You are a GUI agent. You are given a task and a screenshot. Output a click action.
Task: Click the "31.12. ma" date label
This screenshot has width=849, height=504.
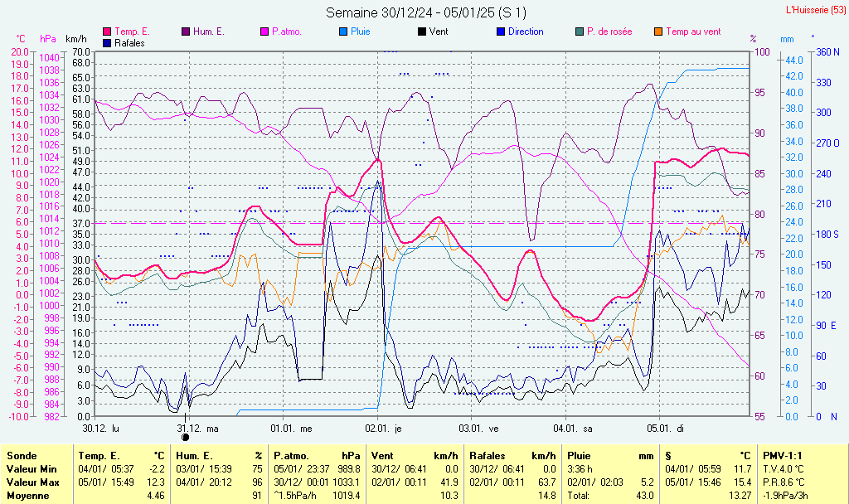coord(197,429)
